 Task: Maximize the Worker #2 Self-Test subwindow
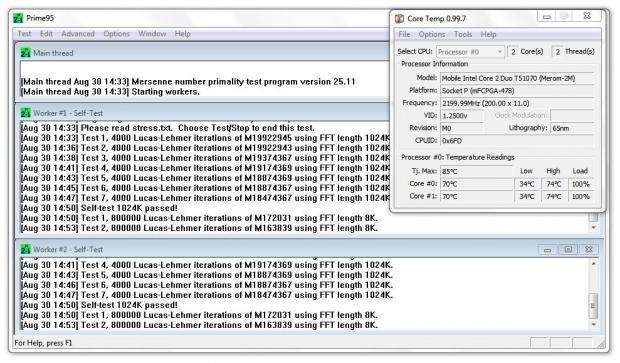pyautogui.click(x=568, y=250)
